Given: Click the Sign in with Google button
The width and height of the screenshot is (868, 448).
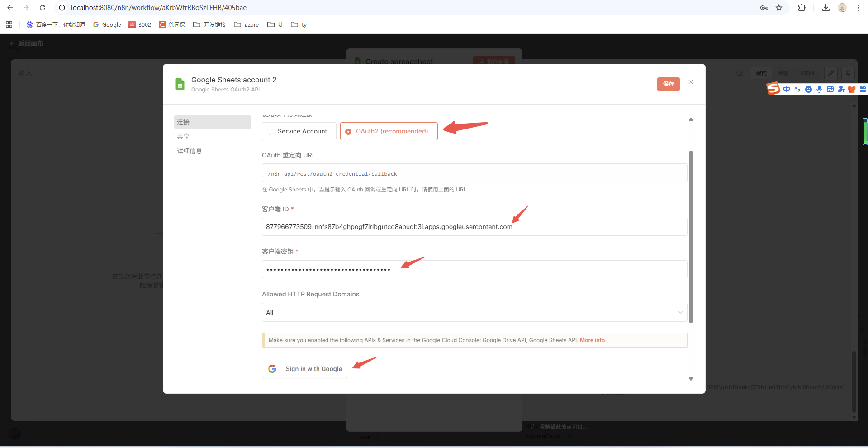Looking at the screenshot, I should click(305, 369).
